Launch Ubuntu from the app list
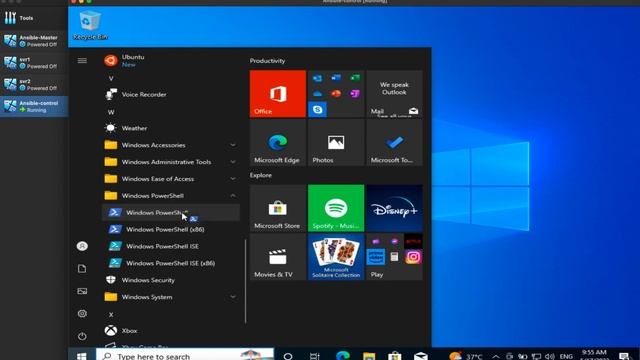Image resolution: width=640 pixels, height=360 pixels. click(171, 60)
